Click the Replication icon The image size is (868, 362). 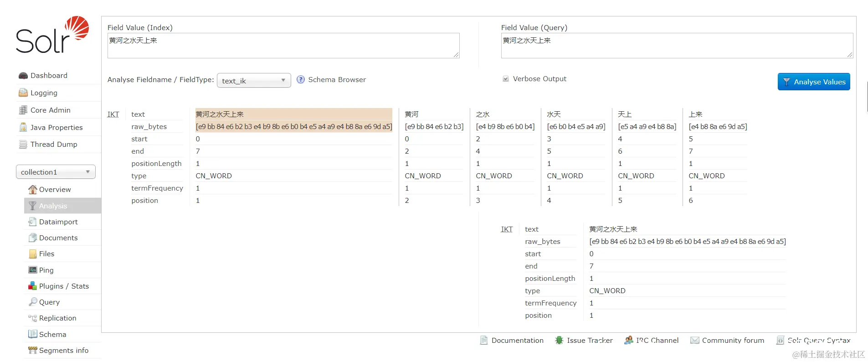[x=32, y=318]
